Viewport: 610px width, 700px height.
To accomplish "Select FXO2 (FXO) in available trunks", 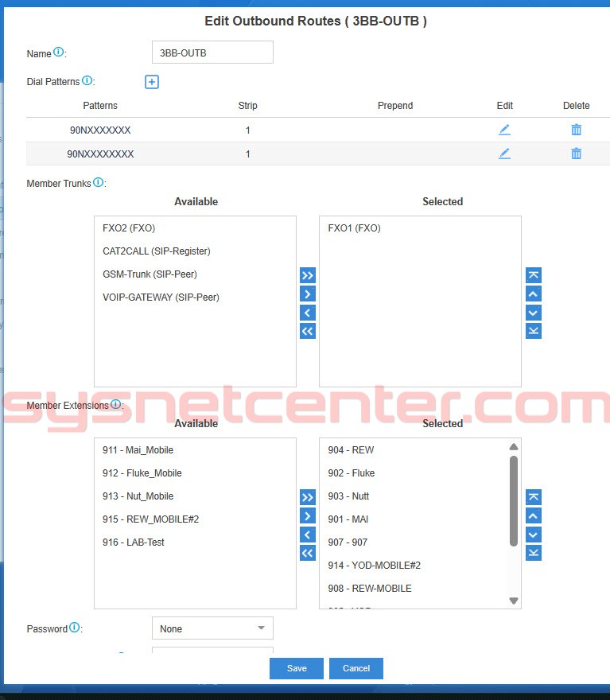I will [x=129, y=228].
